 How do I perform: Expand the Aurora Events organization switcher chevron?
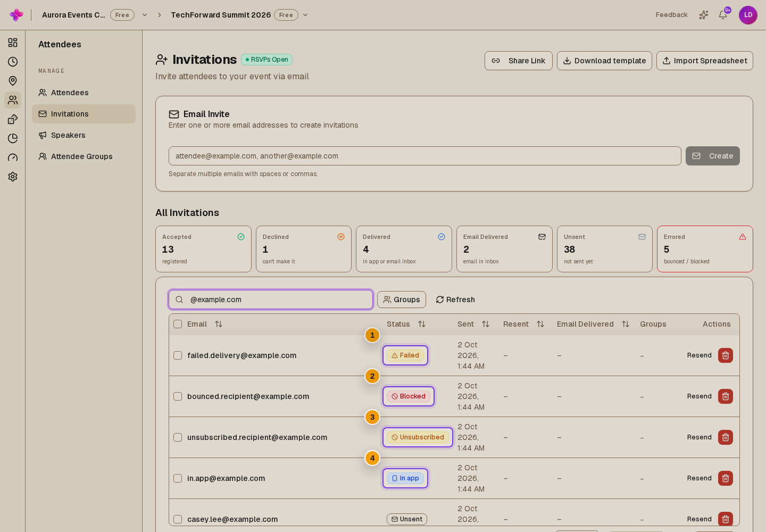(x=145, y=15)
